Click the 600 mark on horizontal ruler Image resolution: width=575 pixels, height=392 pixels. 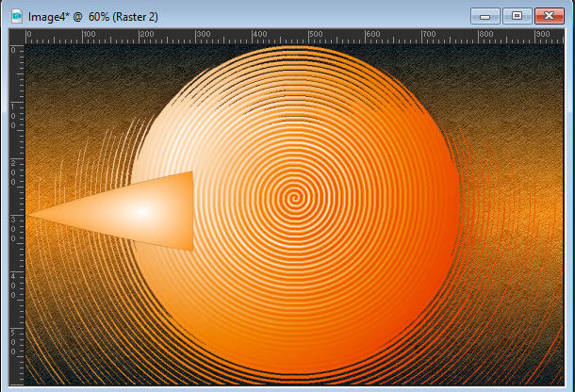[372, 36]
